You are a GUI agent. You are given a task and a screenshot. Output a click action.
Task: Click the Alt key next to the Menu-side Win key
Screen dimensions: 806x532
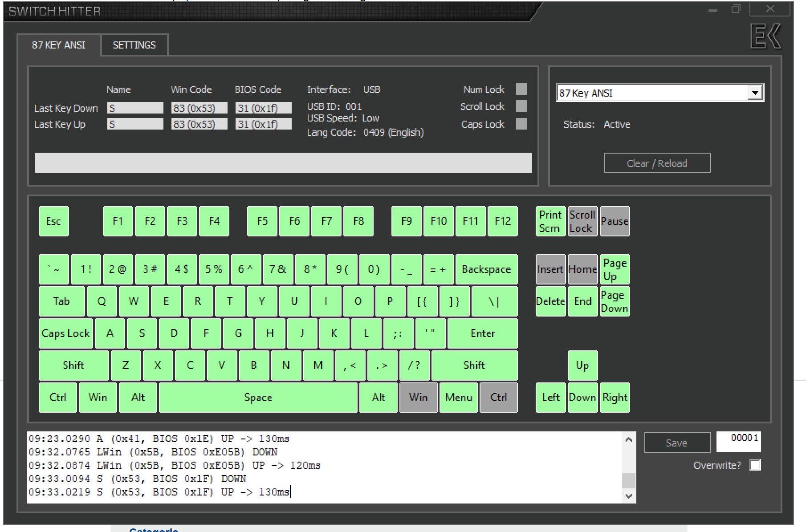pyautogui.click(x=379, y=398)
